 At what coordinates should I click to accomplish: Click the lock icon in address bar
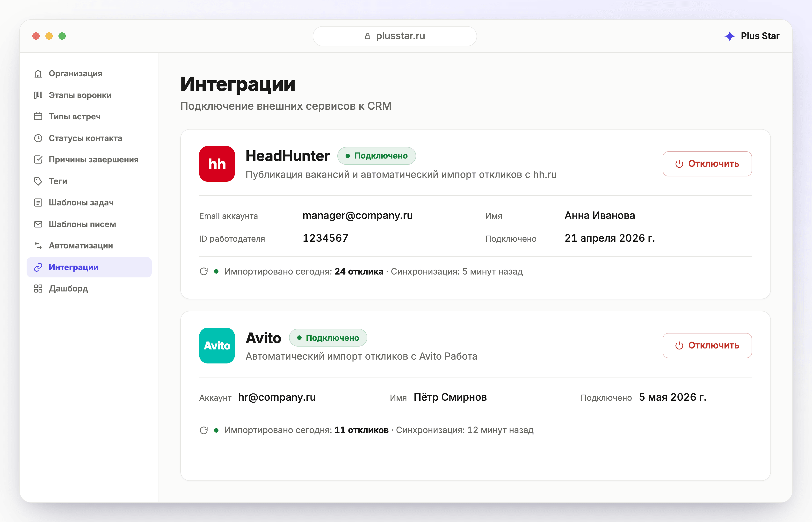pyautogui.click(x=367, y=36)
